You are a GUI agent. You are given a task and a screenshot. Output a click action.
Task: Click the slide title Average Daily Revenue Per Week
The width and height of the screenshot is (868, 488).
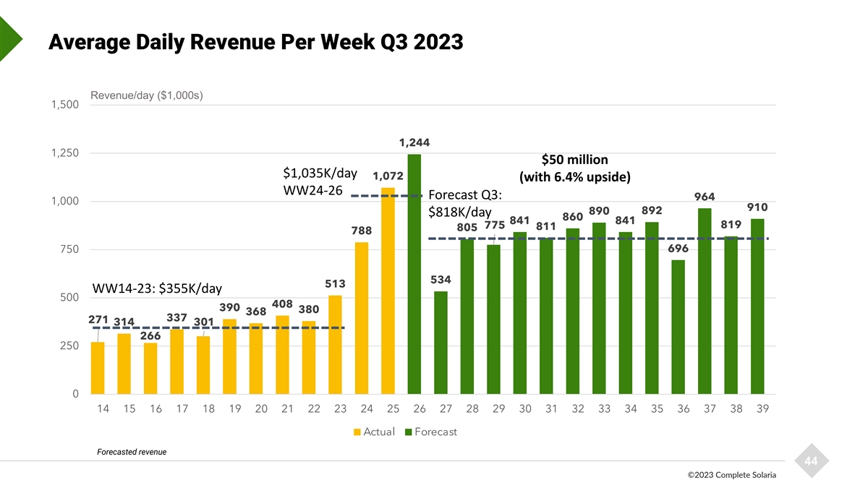click(x=255, y=43)
